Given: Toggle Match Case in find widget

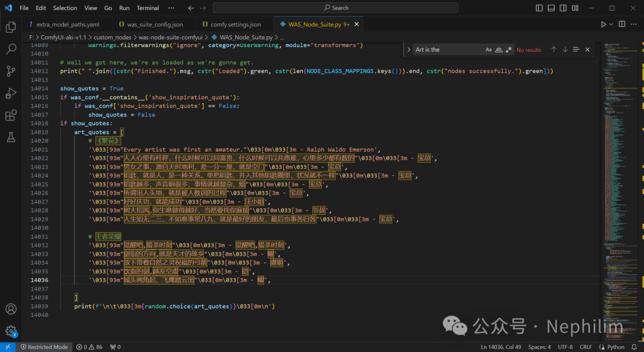Looking at the screenshot, I should (488, 50).
